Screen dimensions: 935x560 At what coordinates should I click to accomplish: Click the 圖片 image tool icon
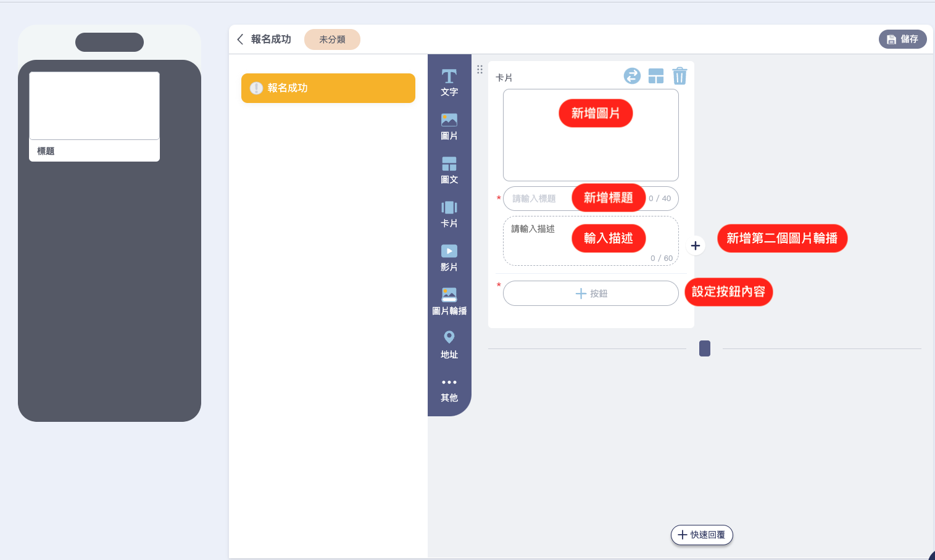[449, 126]
